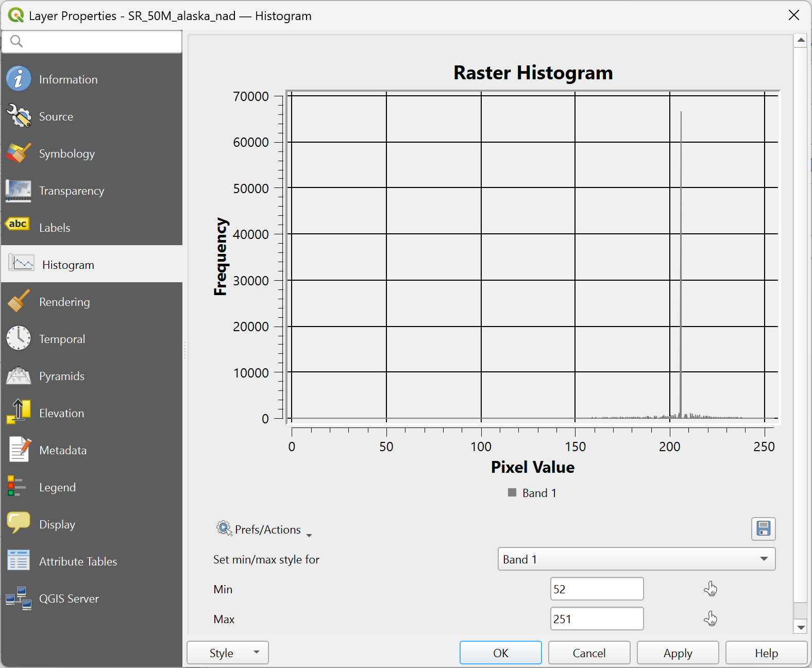
Task: Expand the Style dropdown button
Action: [x=227, y=653]
